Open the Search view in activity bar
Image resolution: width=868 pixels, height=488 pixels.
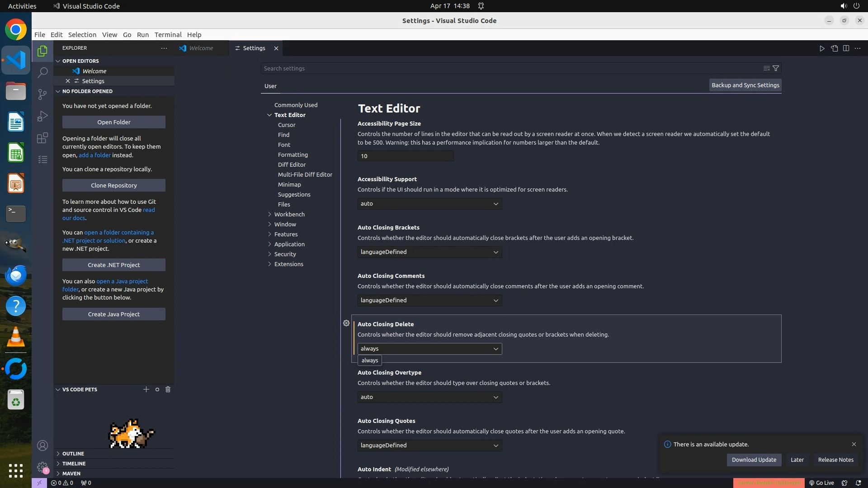click(42, 72)
